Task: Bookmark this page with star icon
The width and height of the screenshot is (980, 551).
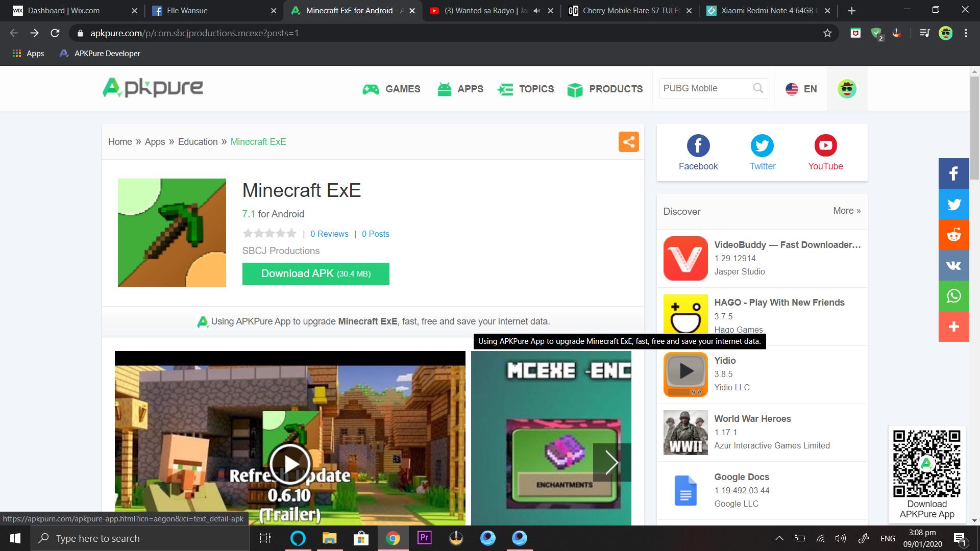Action: (x=827, y=33)
